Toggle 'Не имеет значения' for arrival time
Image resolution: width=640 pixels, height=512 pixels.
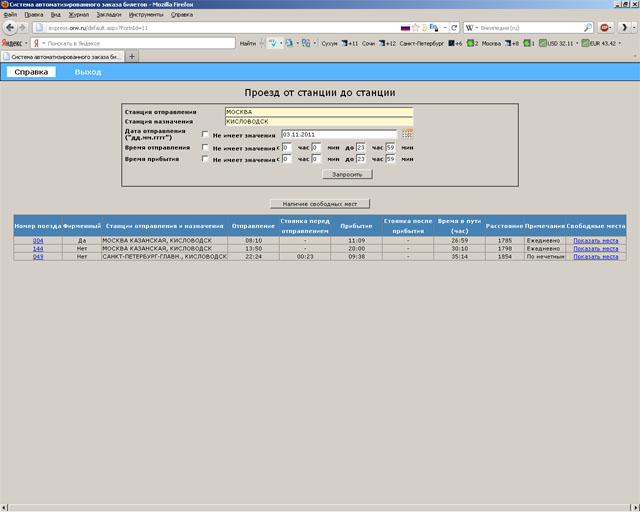tap(205, 160)
